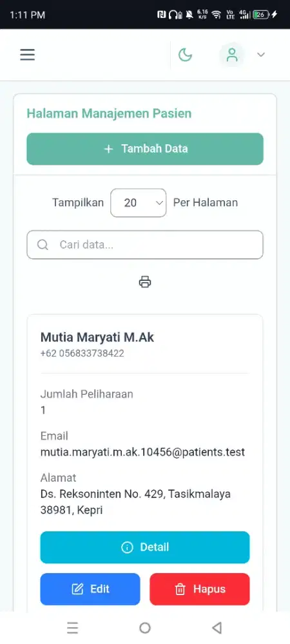This screenshot has width=290, height=644.
Task: Click the patient name Mutia Maryati M.Ak
Action: (97, 337)
